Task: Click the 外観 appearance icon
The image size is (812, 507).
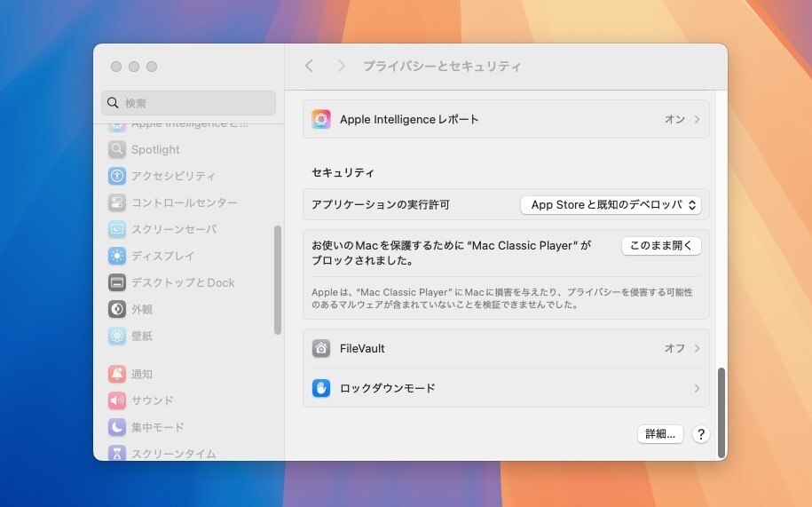Action: [117, 309]
